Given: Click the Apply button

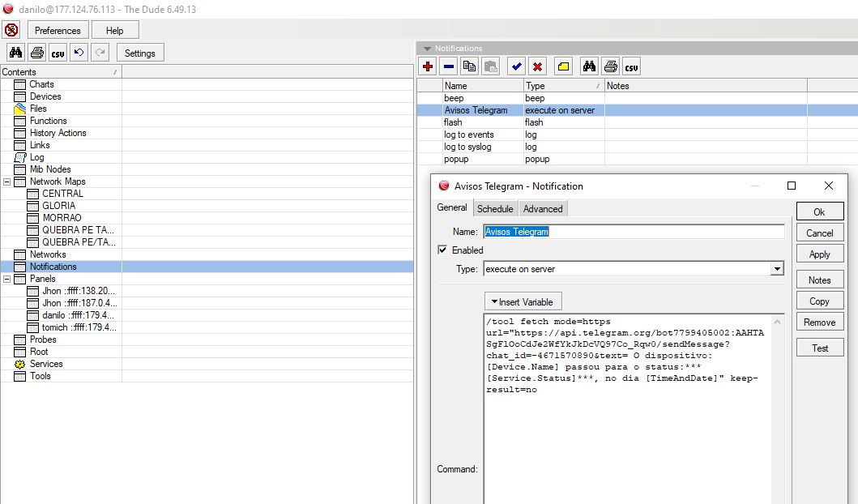Looking at the screenshot, I should [820, 254].
